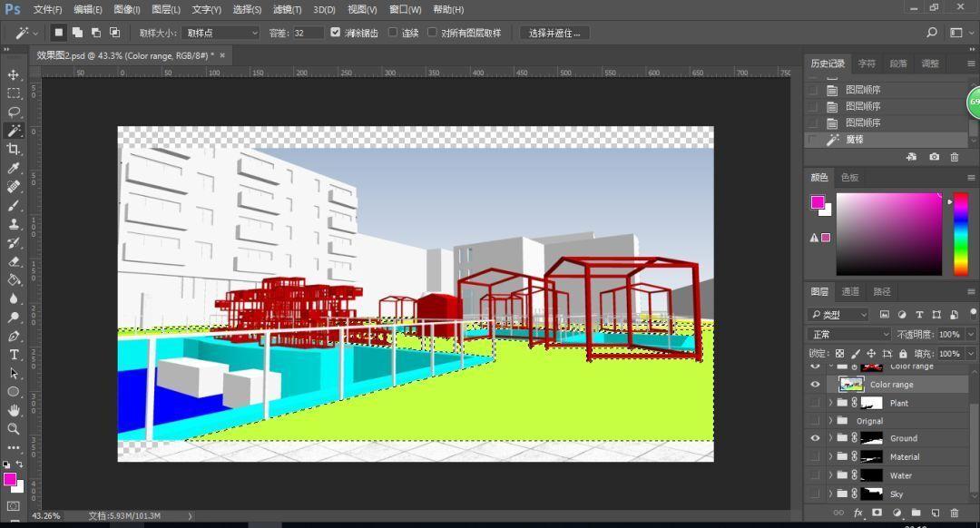Open the 图层(L) layer menu

point(166,9)
